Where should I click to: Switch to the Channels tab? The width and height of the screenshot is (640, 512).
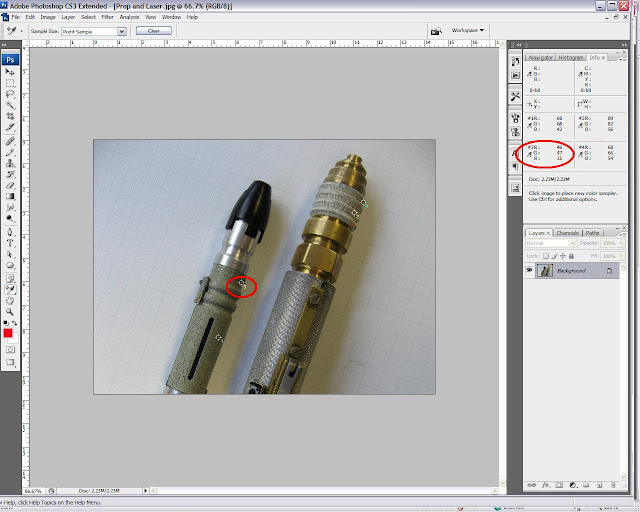[567, 233]
